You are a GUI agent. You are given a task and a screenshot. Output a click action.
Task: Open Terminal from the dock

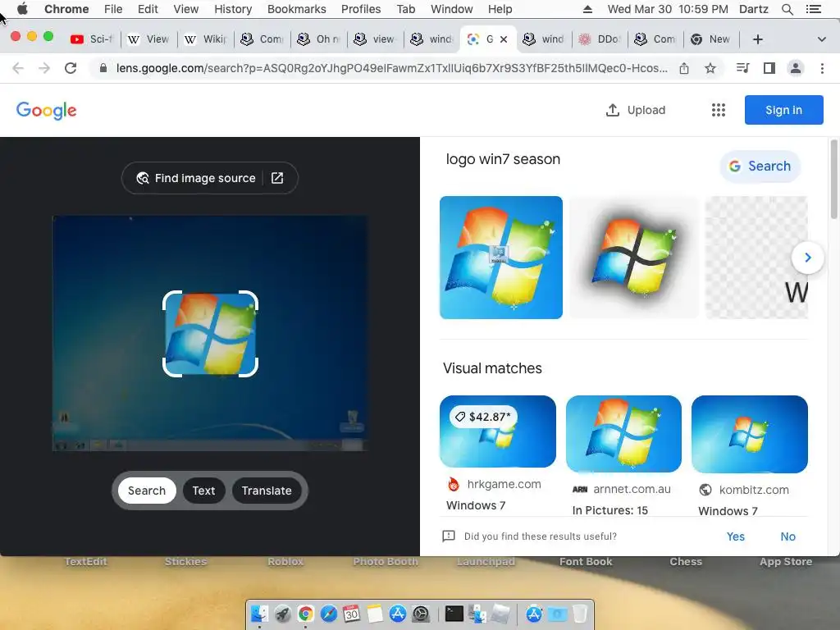point(454,614)
